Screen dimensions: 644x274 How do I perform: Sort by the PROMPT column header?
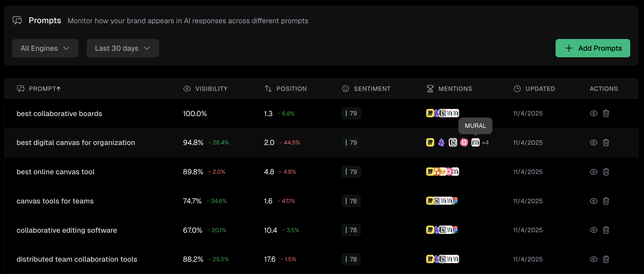point(44,89)
